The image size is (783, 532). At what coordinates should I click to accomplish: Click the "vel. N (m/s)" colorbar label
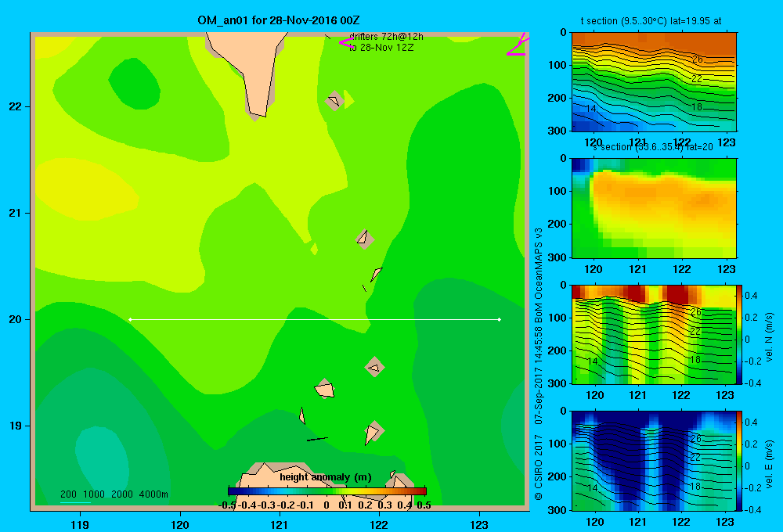769,337
